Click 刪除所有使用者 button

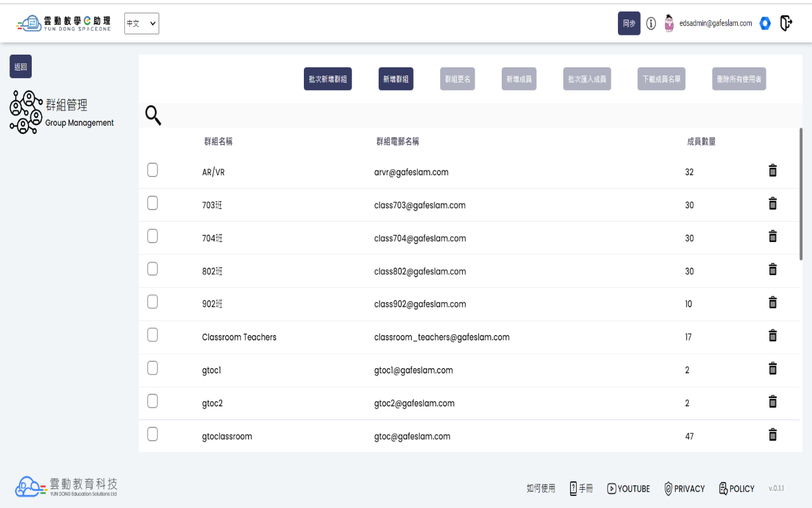739,79
